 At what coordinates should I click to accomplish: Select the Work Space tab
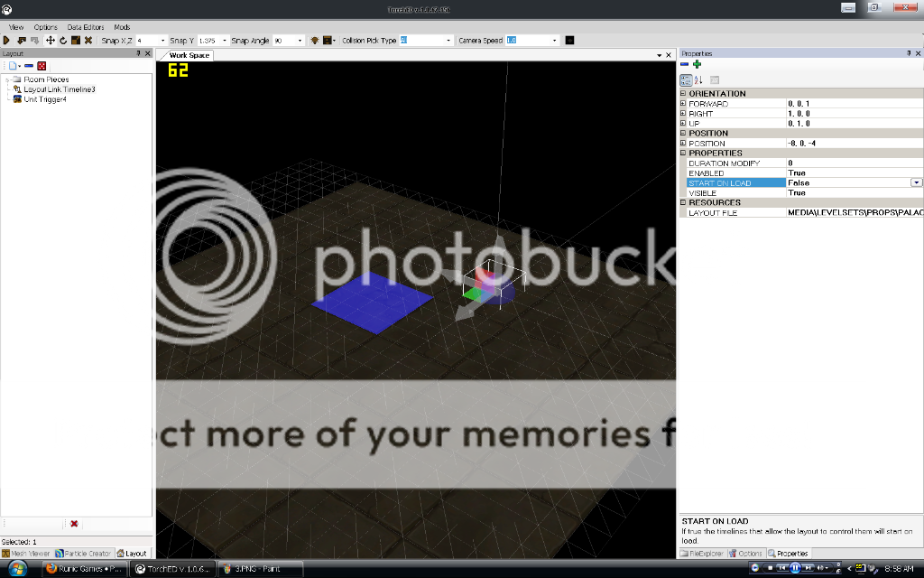click(189, 55)
